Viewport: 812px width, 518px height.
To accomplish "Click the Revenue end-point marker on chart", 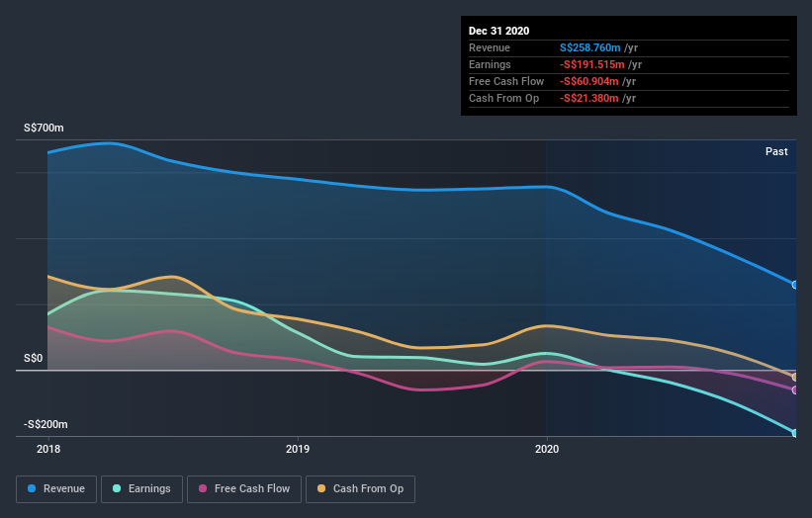I will (x=795, y=285).
